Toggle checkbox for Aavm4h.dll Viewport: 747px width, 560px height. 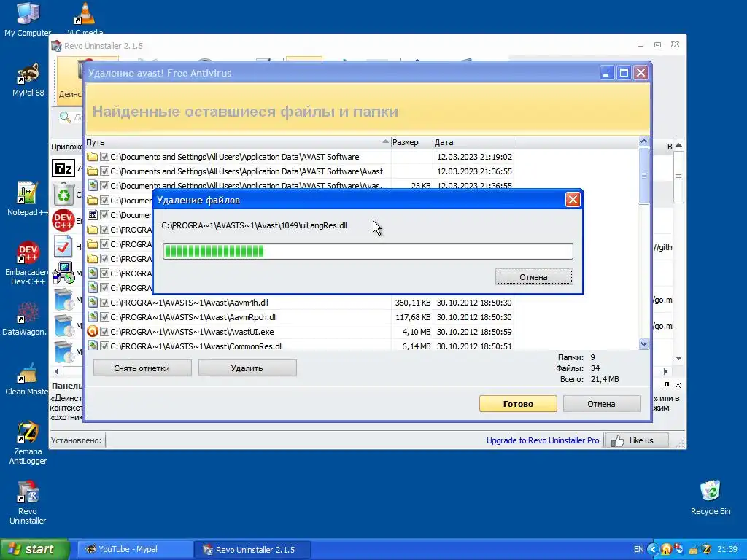[x=104, y=303]
